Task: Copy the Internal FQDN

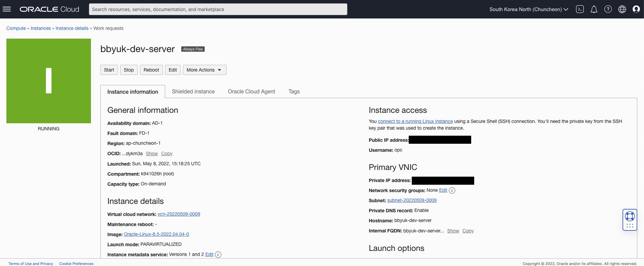Action: (468, 231)
